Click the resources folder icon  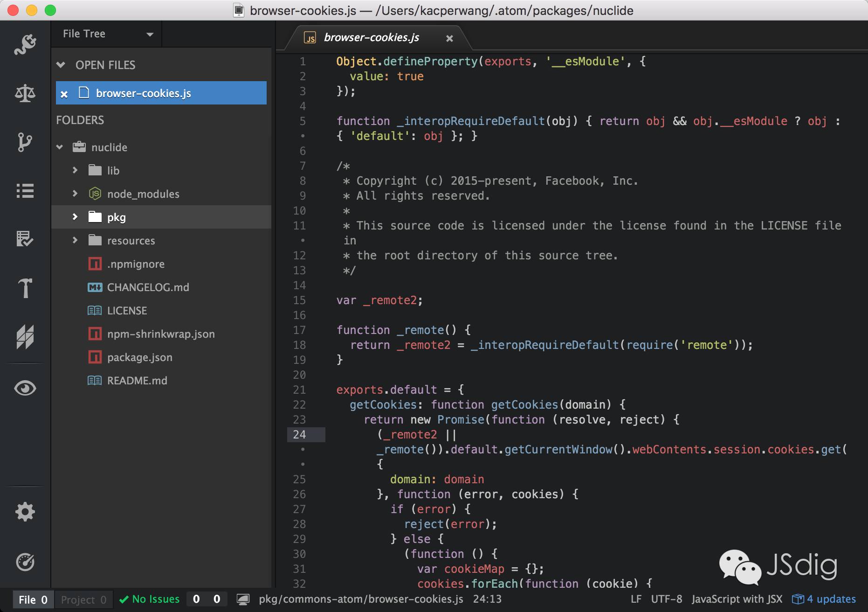(95, 240)
